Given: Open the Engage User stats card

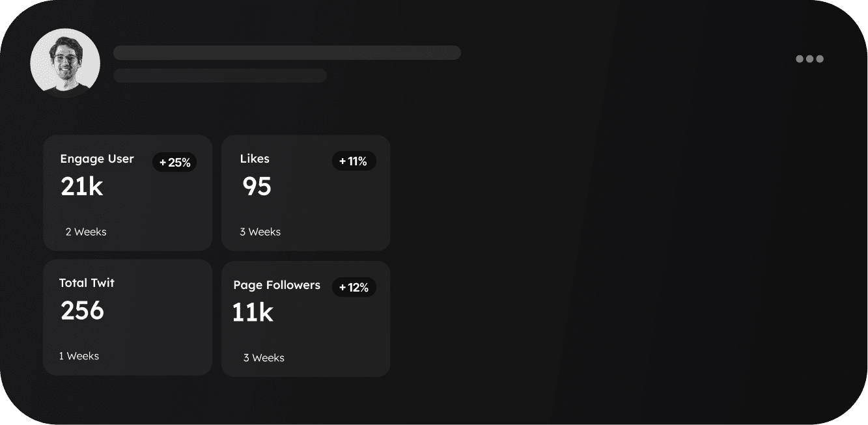Looking at the screenshot, I should click(x=128, y=193).
